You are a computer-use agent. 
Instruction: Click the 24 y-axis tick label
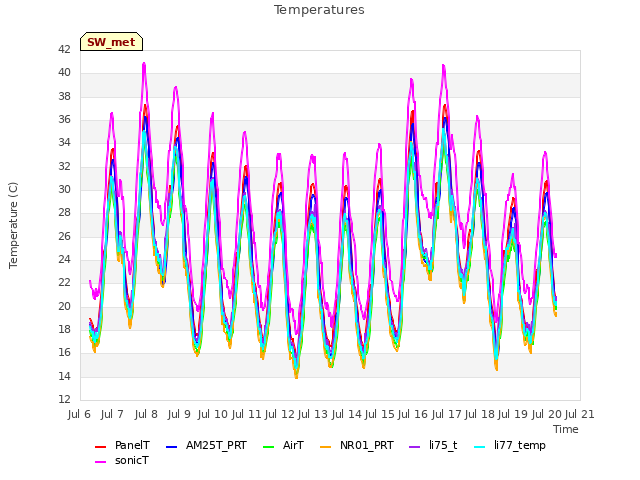coord(64,260)
